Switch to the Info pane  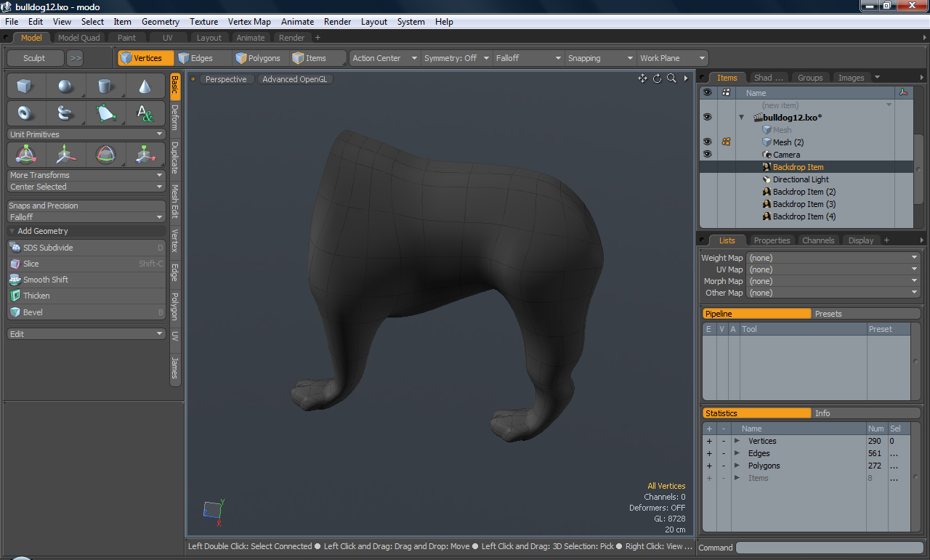click(865, 413)
